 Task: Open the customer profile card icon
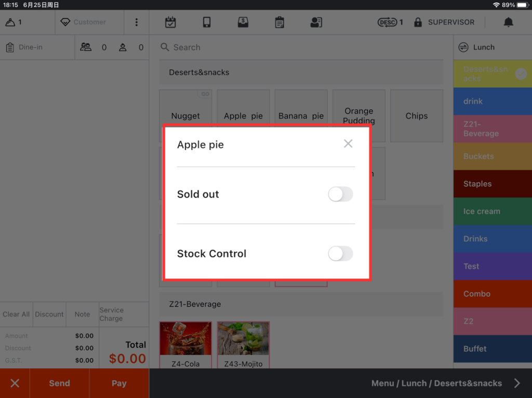[316, 22]
